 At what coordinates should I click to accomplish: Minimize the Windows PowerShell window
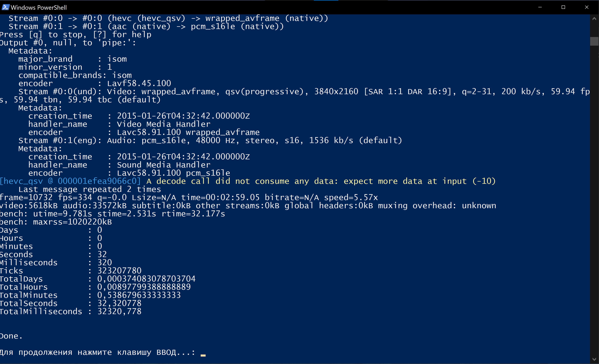[540, 7]
